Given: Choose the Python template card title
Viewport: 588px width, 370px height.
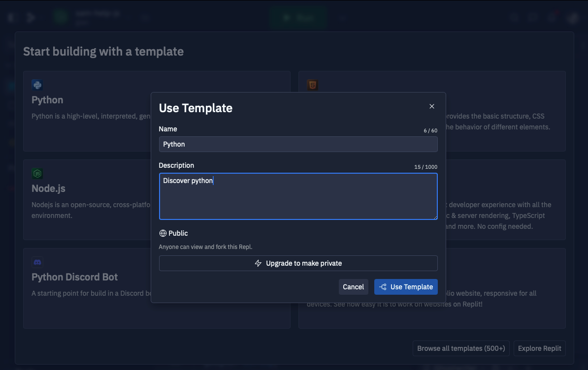Looking at the screenshot, I should coord(47,100).
